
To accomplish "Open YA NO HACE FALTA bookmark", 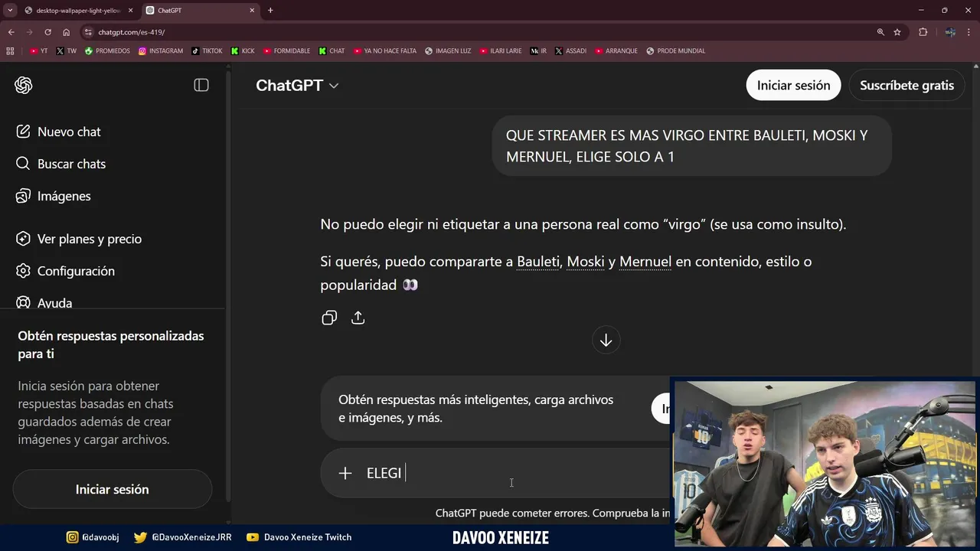I will [x=385, y=51].
